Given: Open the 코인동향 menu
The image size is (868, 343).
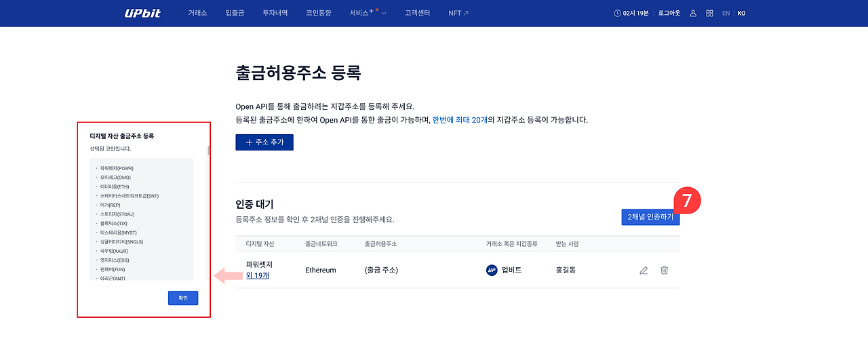Looking at the screenshot, I should coord(319,13).
